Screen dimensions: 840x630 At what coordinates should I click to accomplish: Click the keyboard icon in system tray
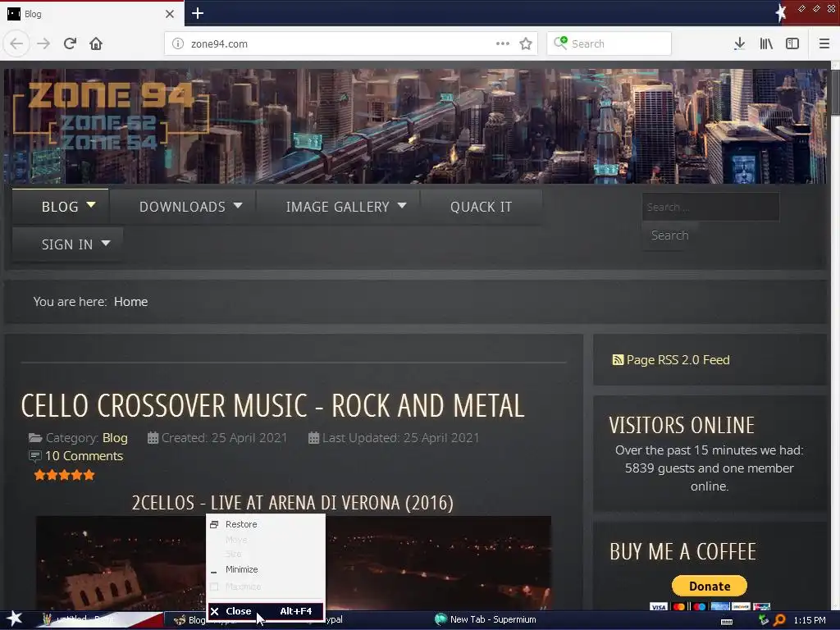point(727,621)
